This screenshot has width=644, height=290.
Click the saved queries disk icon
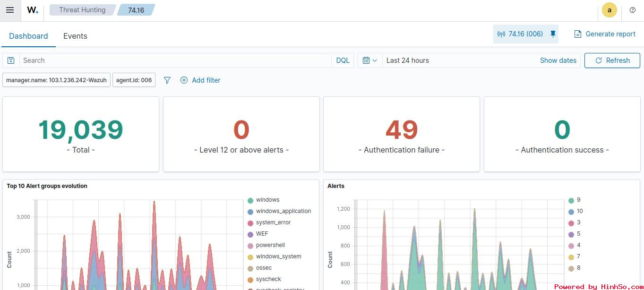tap(11, 60)
